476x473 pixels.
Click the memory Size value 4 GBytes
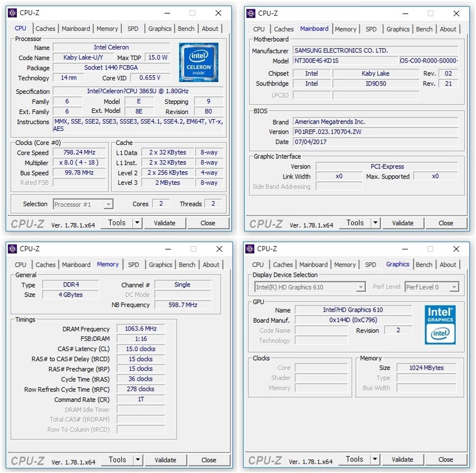click(x=71, y=295)
